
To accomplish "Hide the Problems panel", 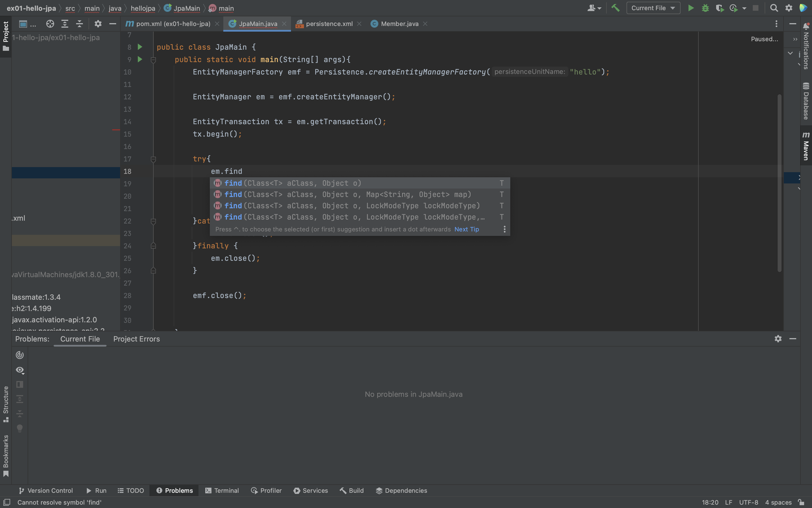I will pos(793,339).
